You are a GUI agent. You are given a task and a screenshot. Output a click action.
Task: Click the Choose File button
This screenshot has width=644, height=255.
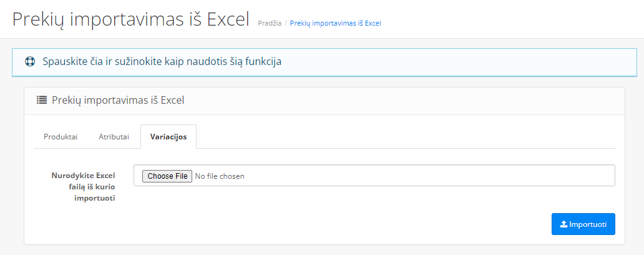click(x=167, y=176)
